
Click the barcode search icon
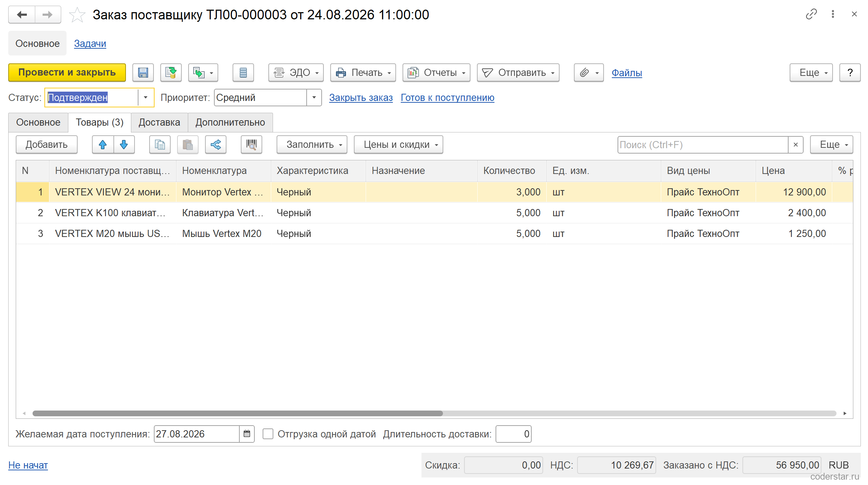[x=252, y=145]
